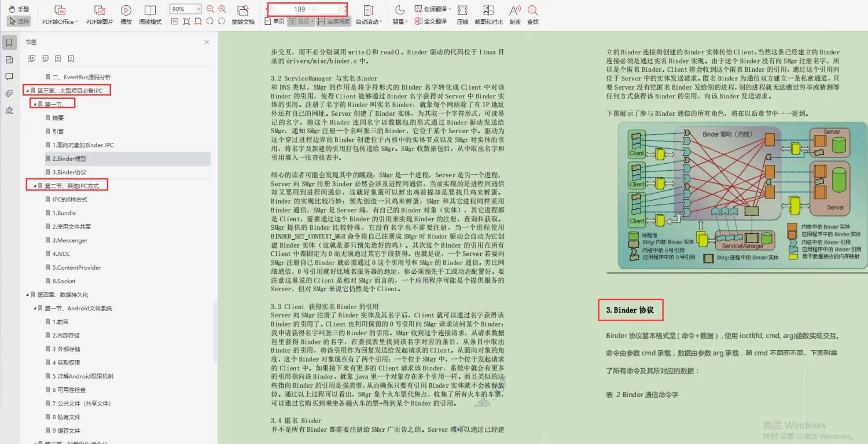
Task: Open bookmark 4.AIDL
Action: [x=57, y=254]
